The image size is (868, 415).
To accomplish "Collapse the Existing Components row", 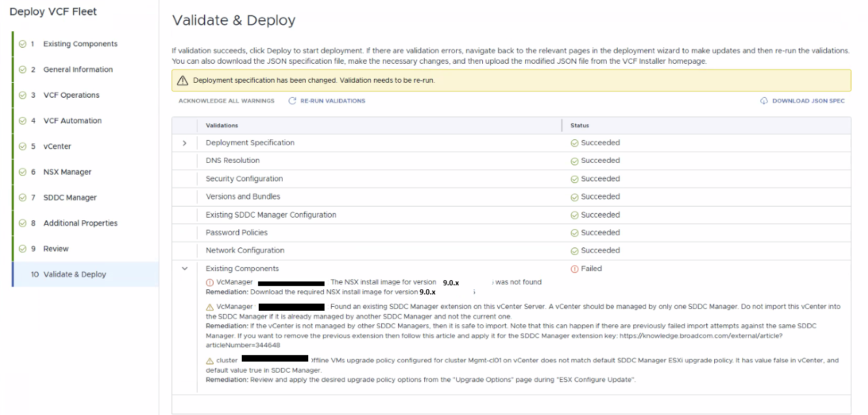I will (x=184, y=268).
